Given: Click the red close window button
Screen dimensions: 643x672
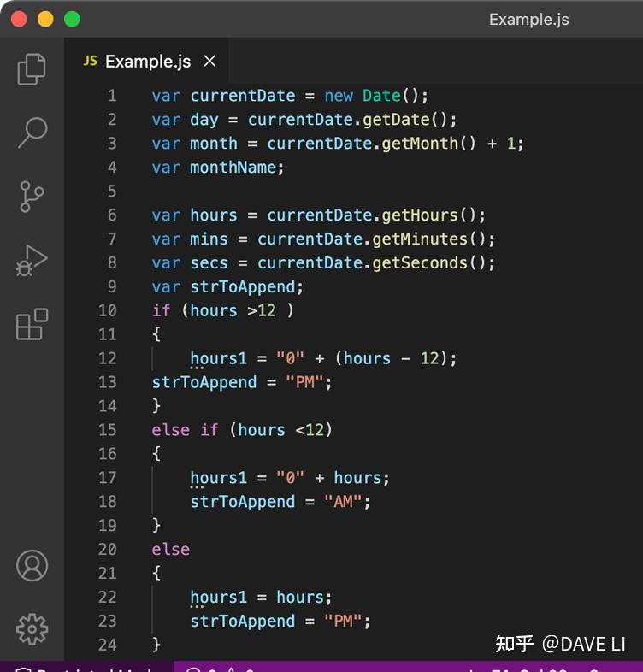Looking at the screenshot, I should (x=19, y=20).
